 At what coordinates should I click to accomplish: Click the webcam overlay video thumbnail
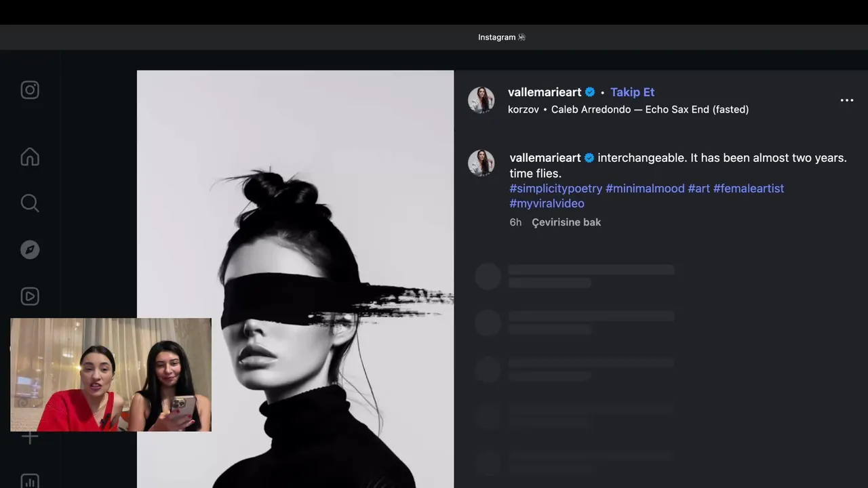111,375
